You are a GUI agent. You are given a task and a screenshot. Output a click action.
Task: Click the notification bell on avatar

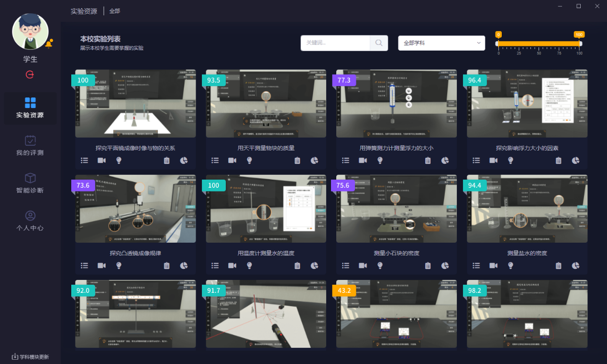click(49, 44)
